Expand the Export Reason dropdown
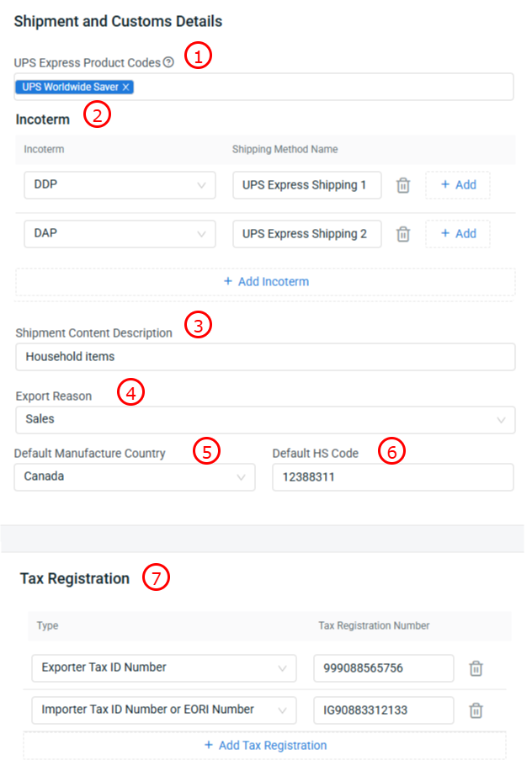Image resolution: width=532 pixels, height=771 pixels. click(x=265, y=419)
